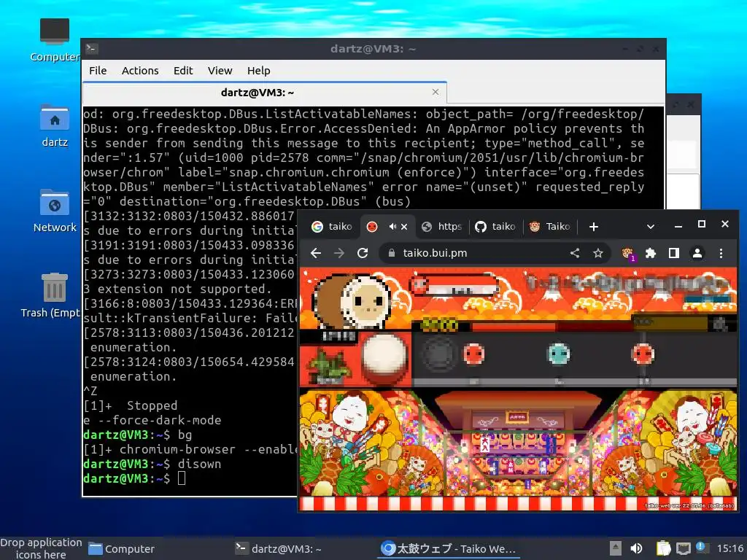Open the terminal View menu
The height and width of the screenshot is (560, 747).
[x=220, y=71]
